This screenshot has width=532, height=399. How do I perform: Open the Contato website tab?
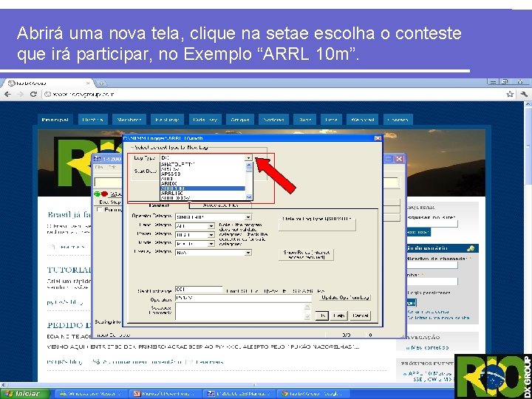398,120
